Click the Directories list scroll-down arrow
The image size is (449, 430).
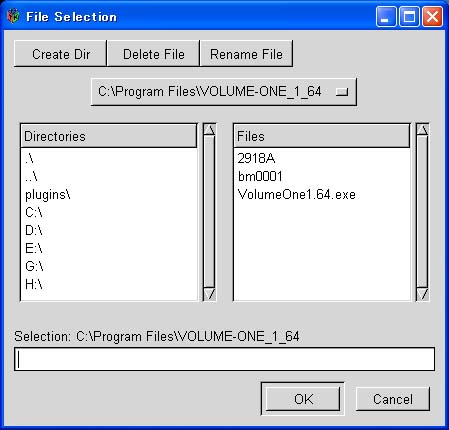pos(209,294)
